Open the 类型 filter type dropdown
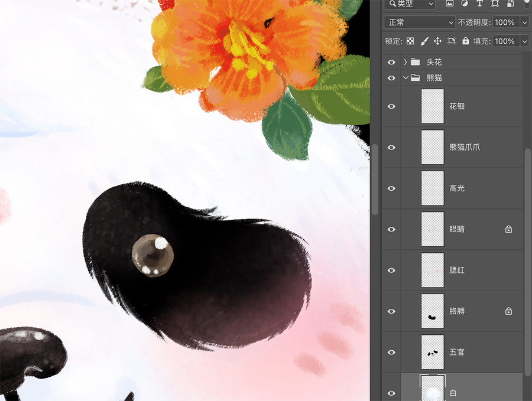 coord(410,4)
